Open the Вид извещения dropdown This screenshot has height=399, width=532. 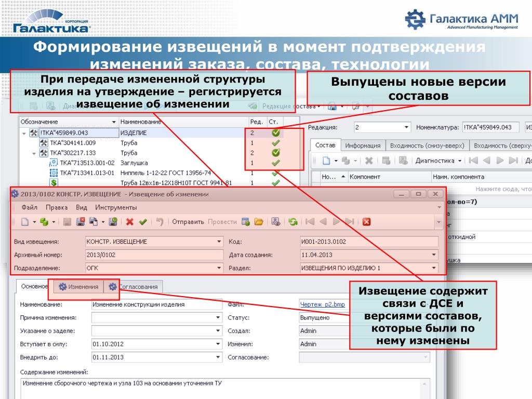219,242
